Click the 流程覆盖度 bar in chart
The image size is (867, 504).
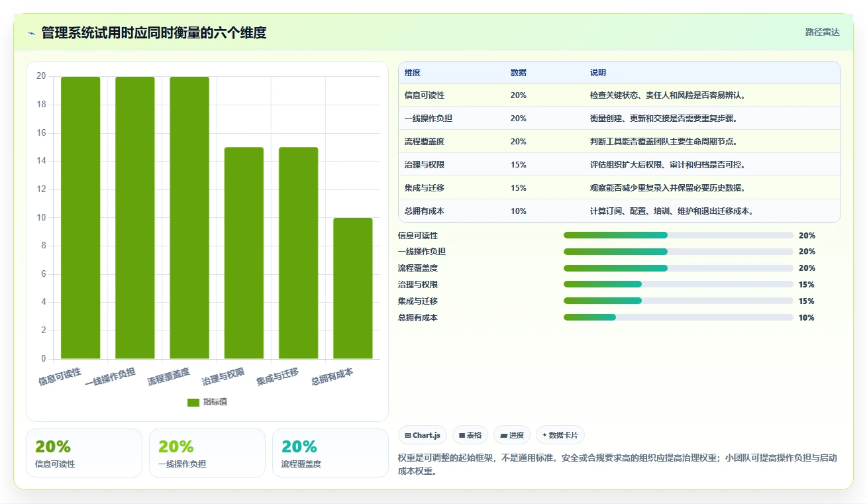tap(189, 218)
